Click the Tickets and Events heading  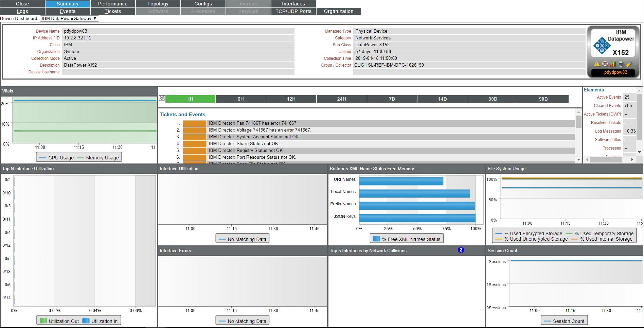pyautogui.click(x=182, y=115)
